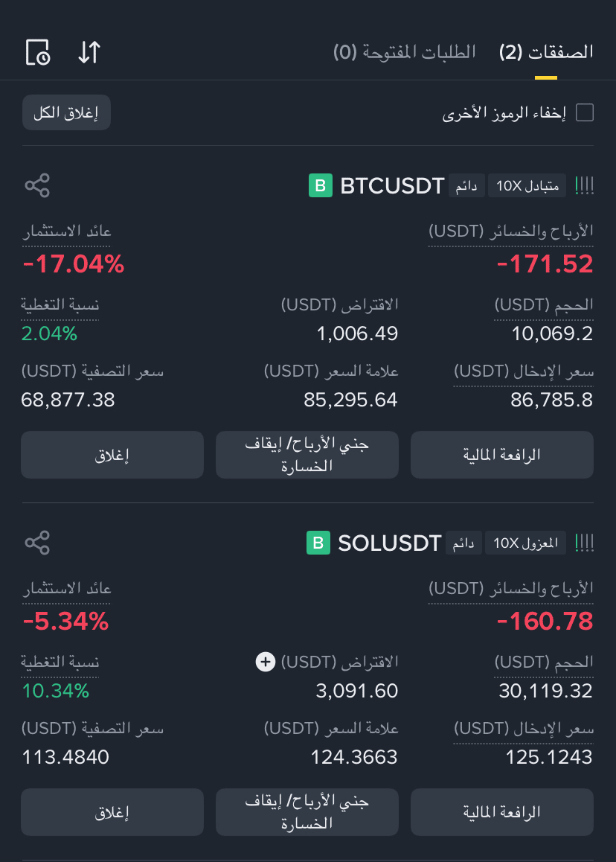This screenshot has width=616, height=862.
Task: Toggle the إخفاء الرموز الأخرى checkbox
Action: click(584, 112)
